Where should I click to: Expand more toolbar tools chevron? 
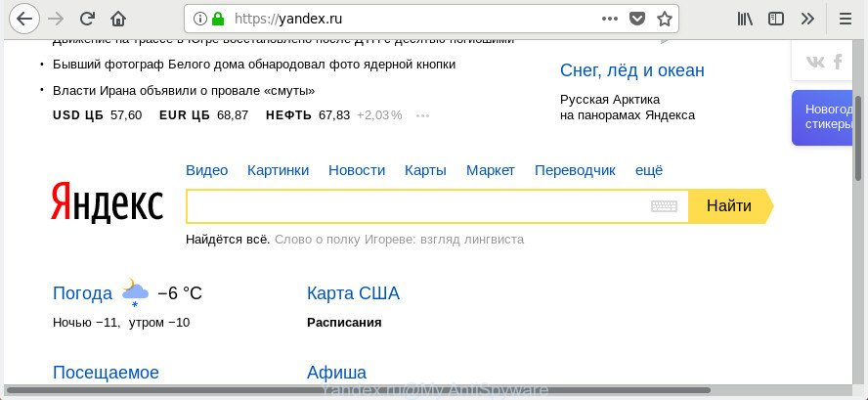coord(807,19)
